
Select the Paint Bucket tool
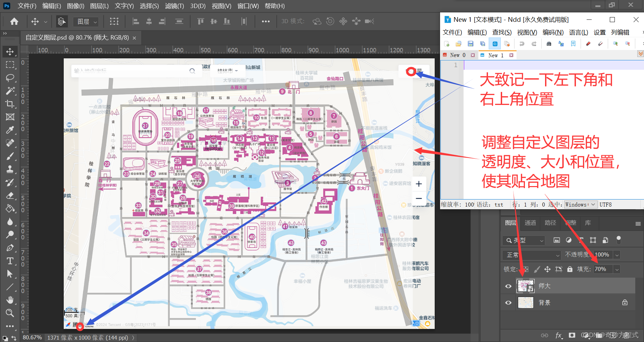pyautogui.click(x=10, y=209)
